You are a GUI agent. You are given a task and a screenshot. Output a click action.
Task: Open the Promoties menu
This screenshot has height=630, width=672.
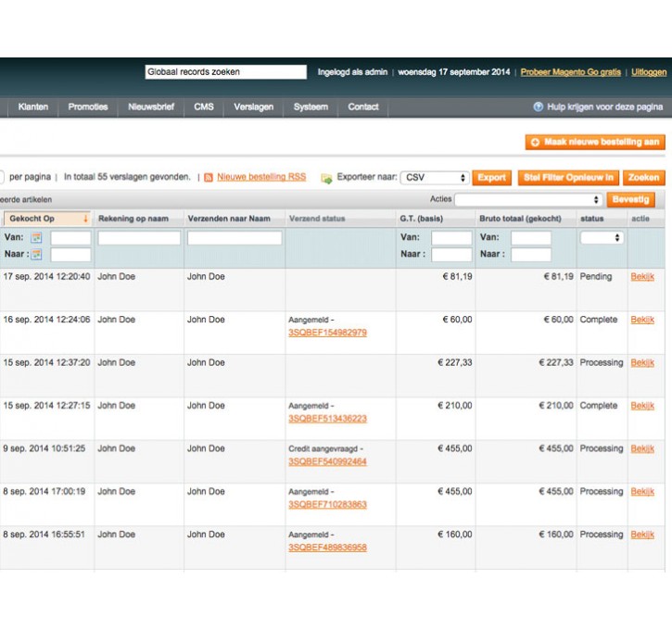[88, 107]
